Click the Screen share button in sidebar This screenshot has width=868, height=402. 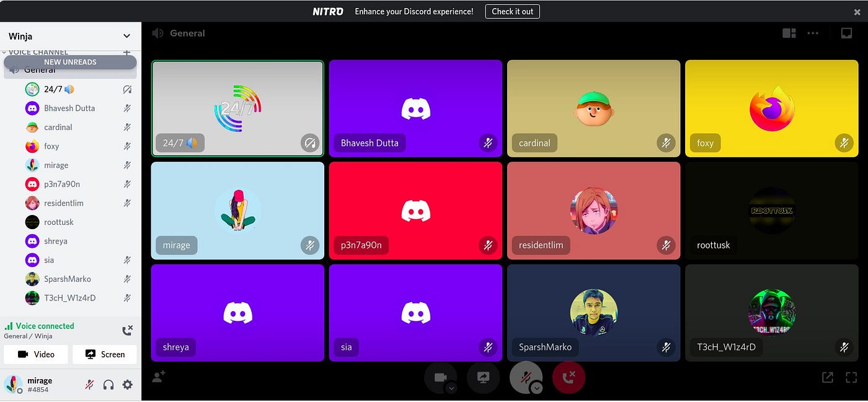105,354
